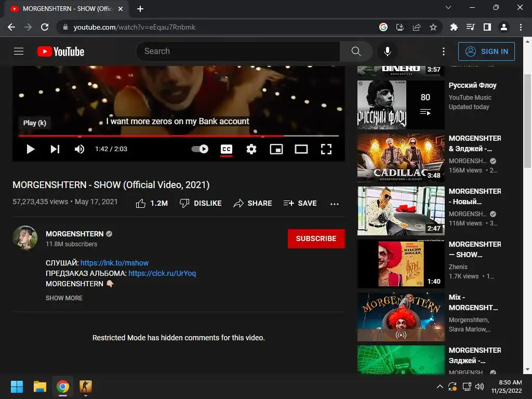The image size is (532, 399).
Task: Open the SHARE dialog
Action: point(253,203)
